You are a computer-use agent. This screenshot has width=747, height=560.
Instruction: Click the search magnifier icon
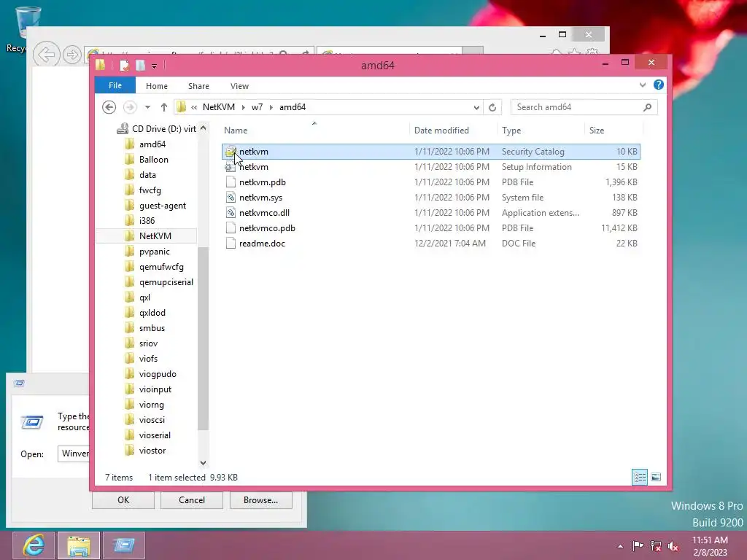point(647,107)
